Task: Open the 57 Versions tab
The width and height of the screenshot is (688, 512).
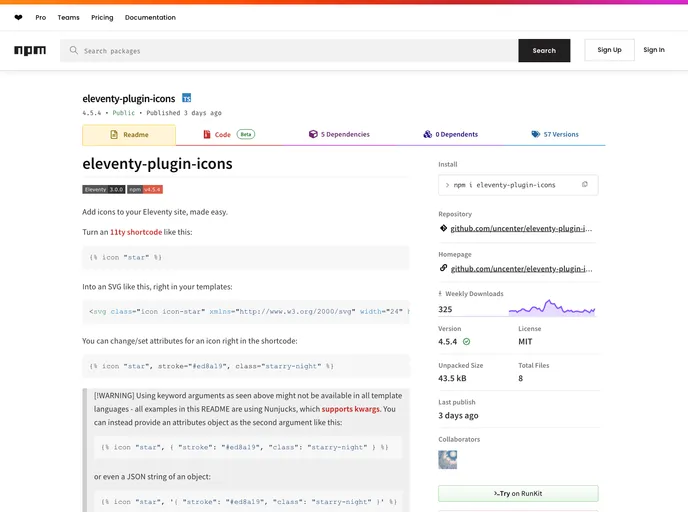Action: [555, 134]
